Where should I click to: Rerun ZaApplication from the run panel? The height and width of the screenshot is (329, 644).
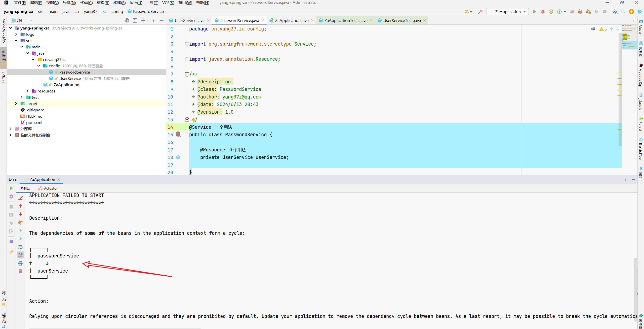point(11,188)
